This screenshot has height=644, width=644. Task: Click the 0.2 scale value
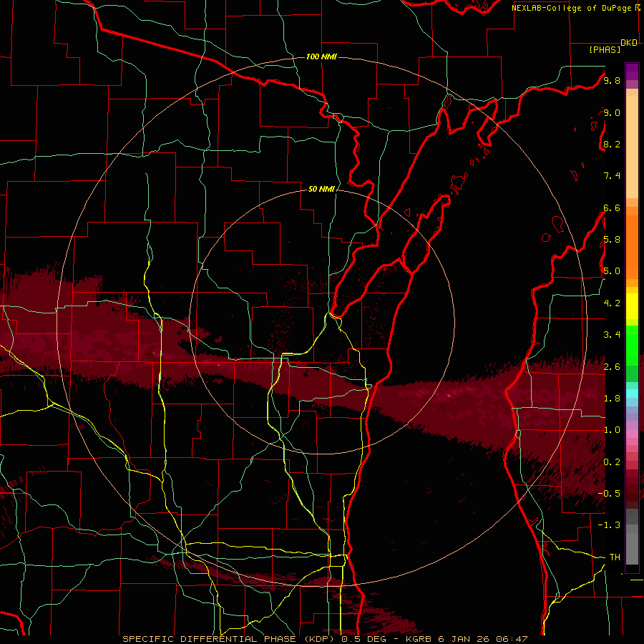tap(612, 462)
